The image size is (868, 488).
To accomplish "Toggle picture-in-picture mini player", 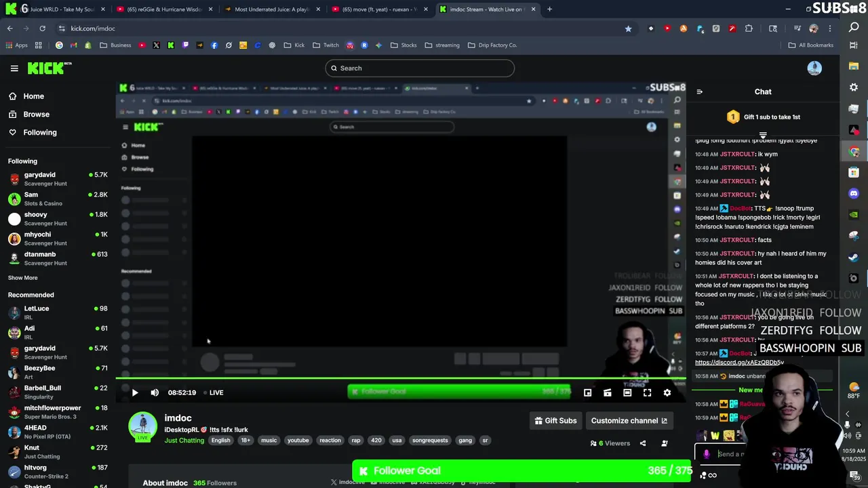I will click(x=587, y=392).
